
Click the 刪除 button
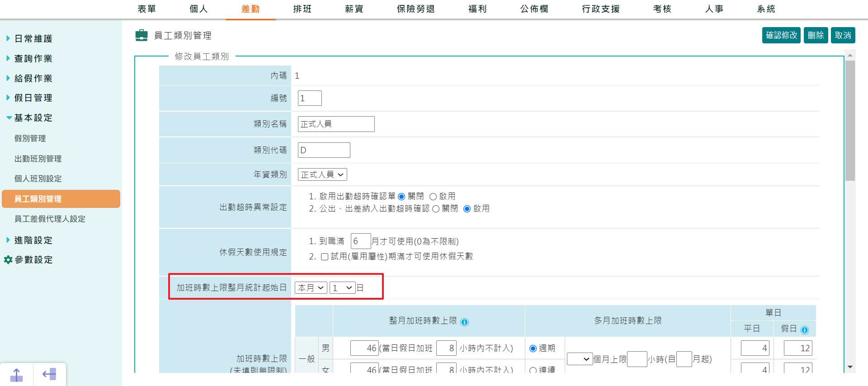point(816,35)
